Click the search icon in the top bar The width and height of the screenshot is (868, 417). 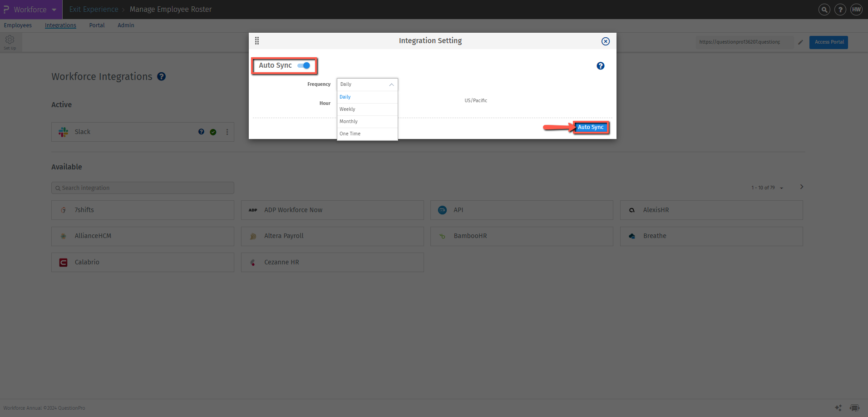click(824, 9)
